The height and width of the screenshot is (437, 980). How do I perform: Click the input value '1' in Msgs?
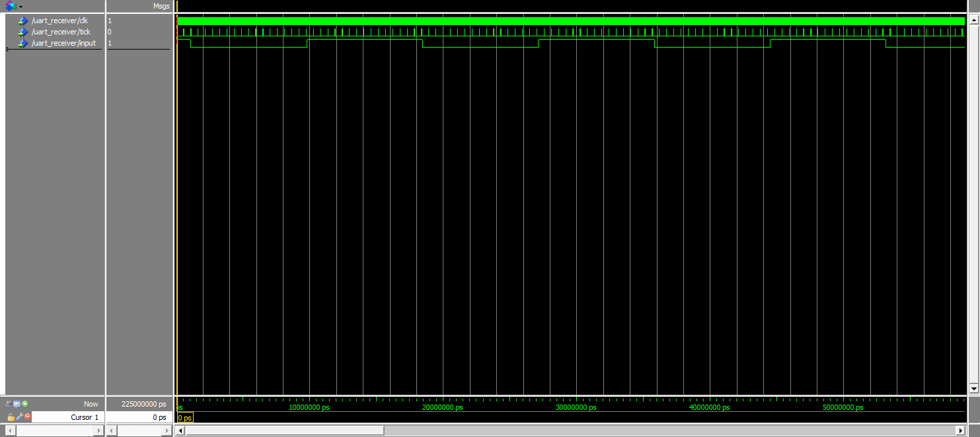(110, 43)
